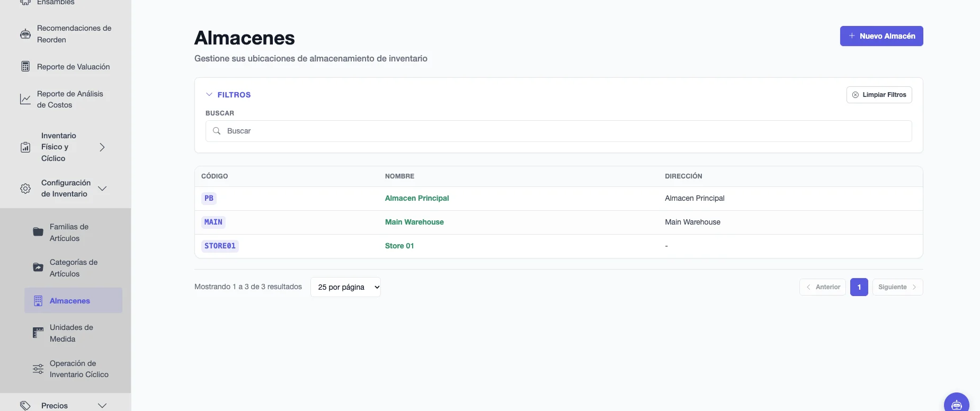
Task: Collapse the FILTROS panel chevron
Action: pos(209,94)
